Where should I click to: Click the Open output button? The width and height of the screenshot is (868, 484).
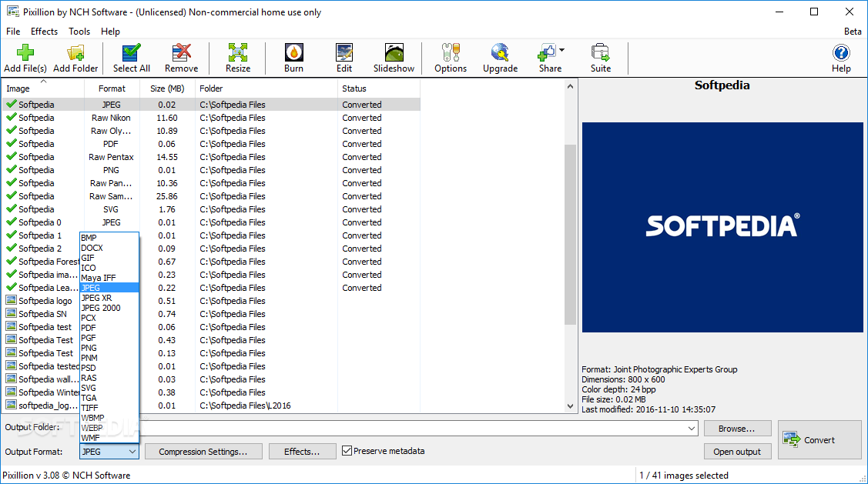(737, 452)
